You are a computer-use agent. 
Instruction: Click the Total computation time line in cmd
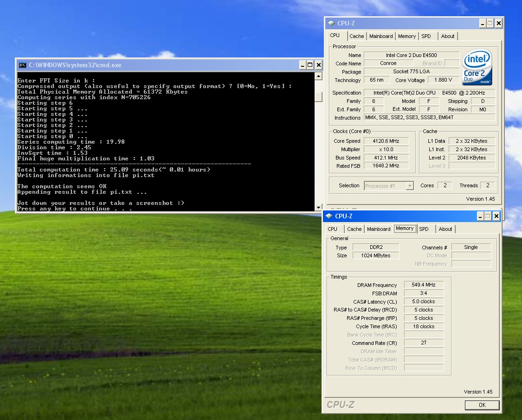(114, 170)
